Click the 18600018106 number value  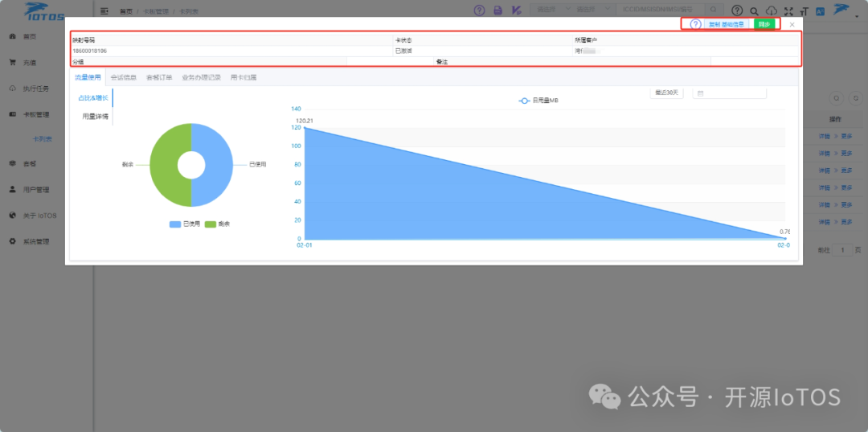[90, 51]
